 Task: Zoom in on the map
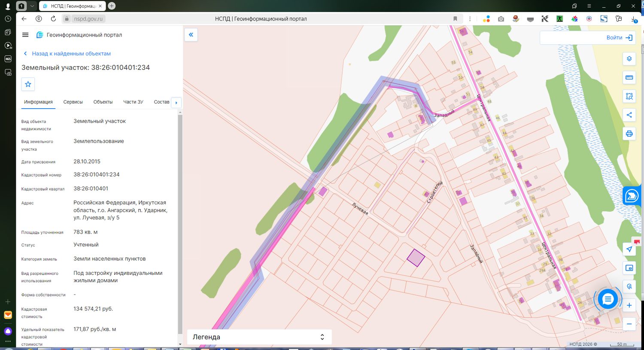[x=629, y=305]
